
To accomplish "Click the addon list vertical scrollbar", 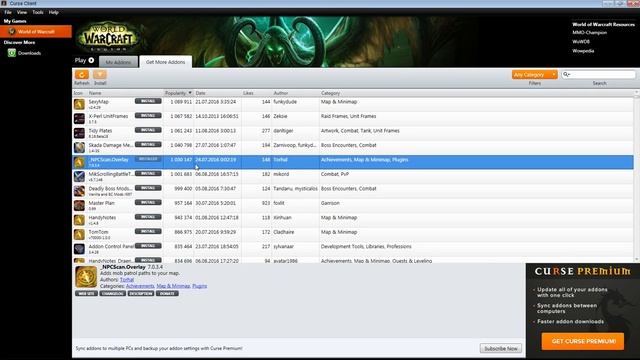I will click(637, 176).
